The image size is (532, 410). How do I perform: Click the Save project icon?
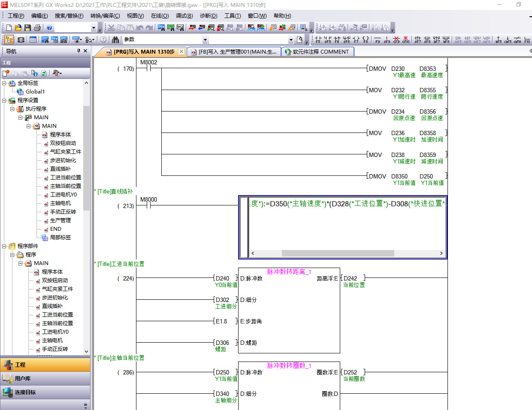coord(27,28)
